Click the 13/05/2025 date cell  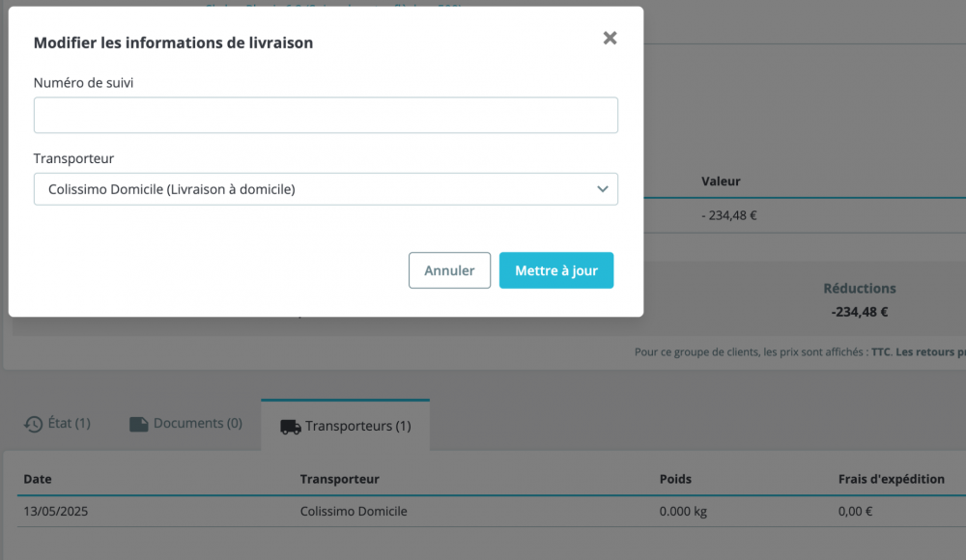(x=55, y=512)
